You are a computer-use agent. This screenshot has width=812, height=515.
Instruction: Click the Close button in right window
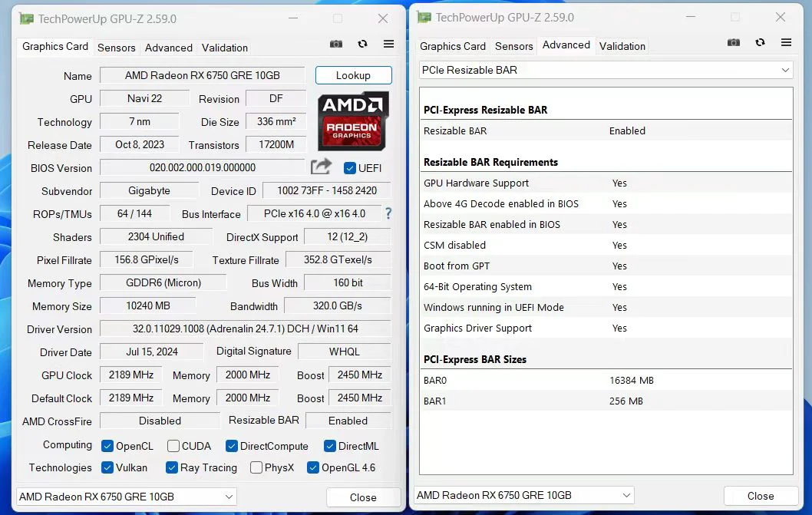pos(761,496)
